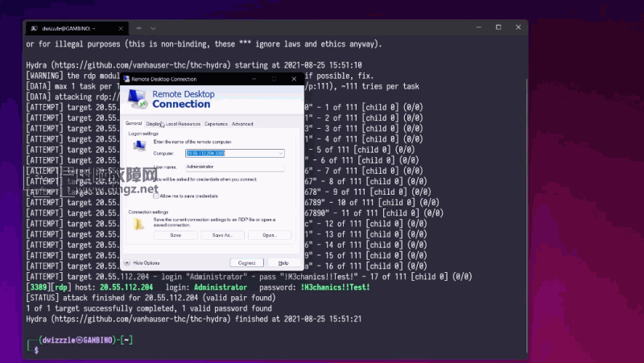Click the Save button in Connection settings
The height and width of the screenshot is (363, 644).
175,235
